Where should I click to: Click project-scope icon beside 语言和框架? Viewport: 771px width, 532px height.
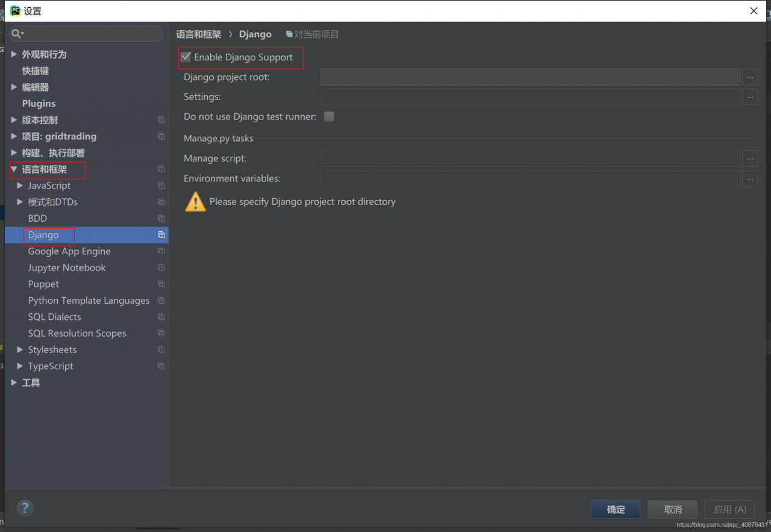(x=161, y=169)
